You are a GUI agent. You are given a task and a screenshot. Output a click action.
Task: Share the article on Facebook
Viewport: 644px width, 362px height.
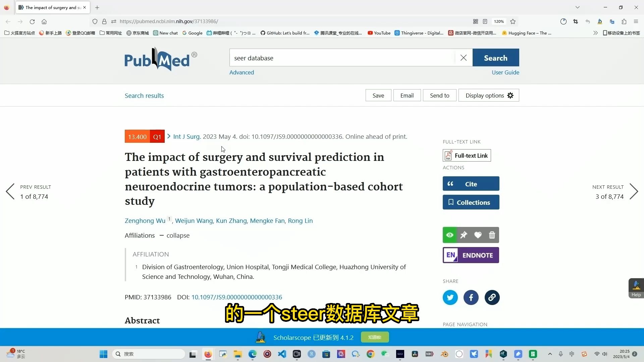pyautogui.click(x=471, y=297)
